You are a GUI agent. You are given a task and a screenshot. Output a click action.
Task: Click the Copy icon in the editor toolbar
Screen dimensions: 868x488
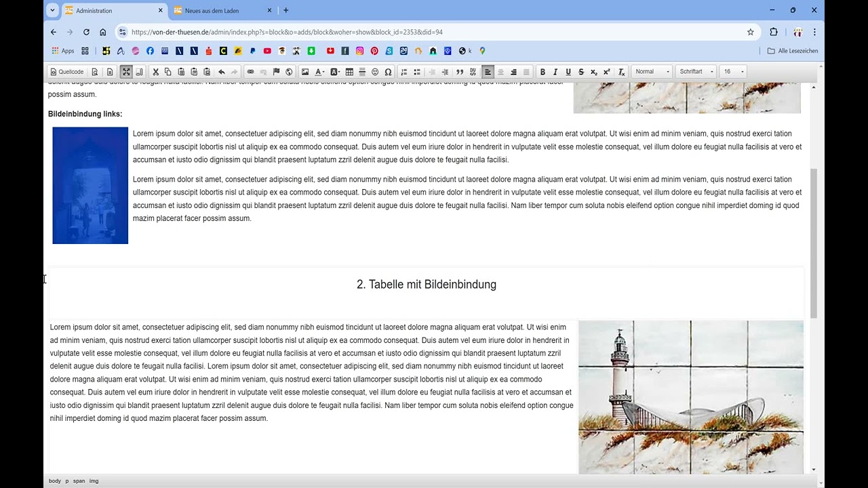point(168,72)
